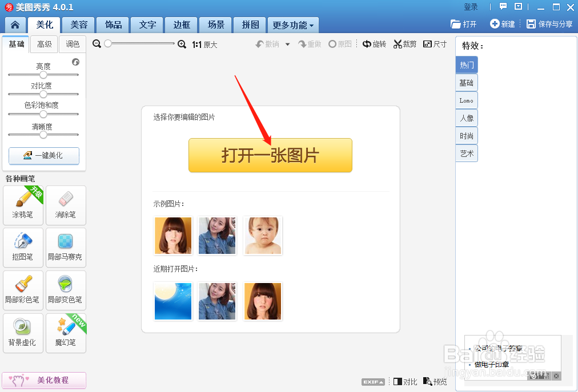Image resolution: width=578 pixels, height=392 pixels.
Task: Switch to the 拼图 tab
Action: pyautogui.click(x=250, y=25)
